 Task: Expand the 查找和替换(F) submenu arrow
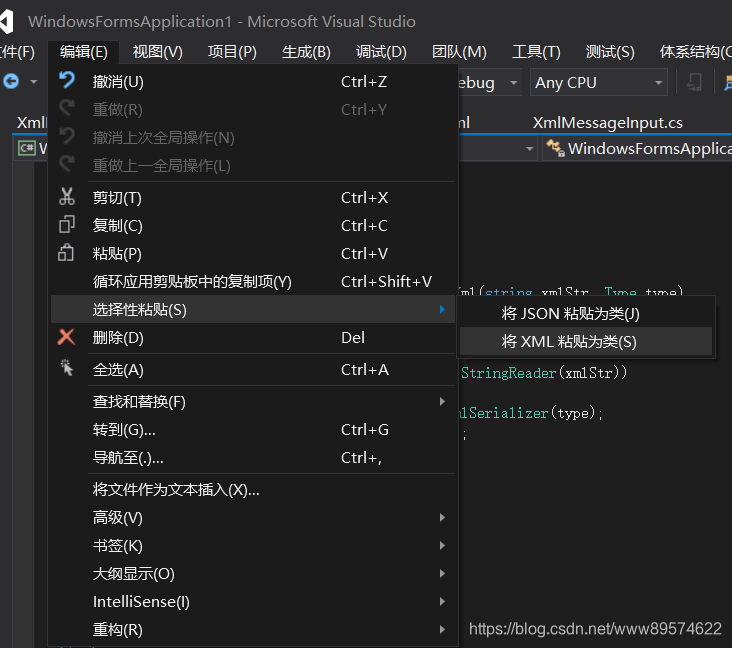coord(442,401)
